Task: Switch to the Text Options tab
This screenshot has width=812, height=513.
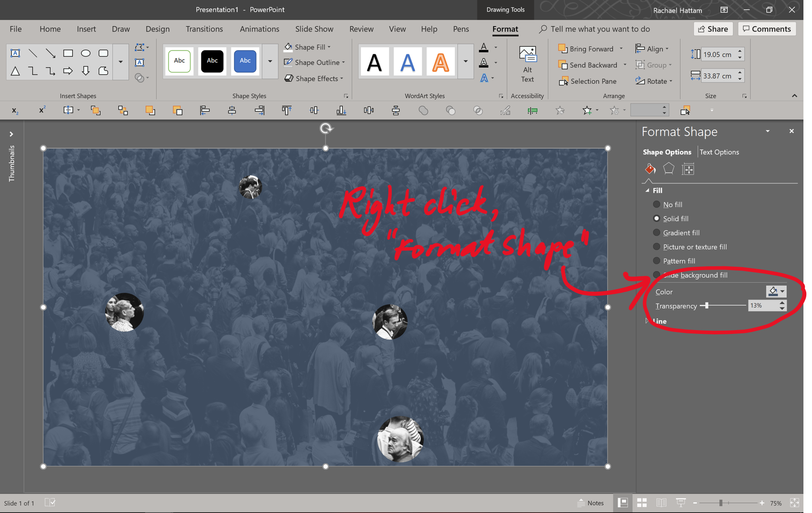Action: [719, 152]
